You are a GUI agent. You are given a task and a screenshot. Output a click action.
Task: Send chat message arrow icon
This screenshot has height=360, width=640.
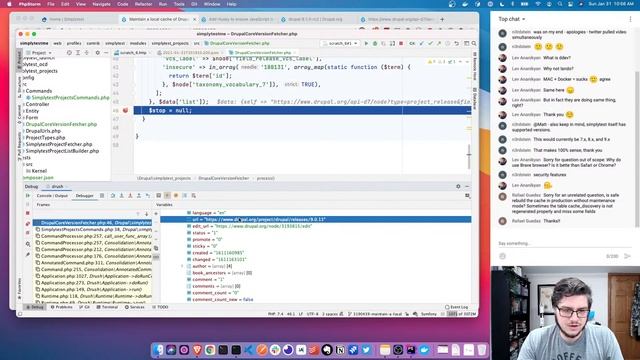[x=627, y=256]
